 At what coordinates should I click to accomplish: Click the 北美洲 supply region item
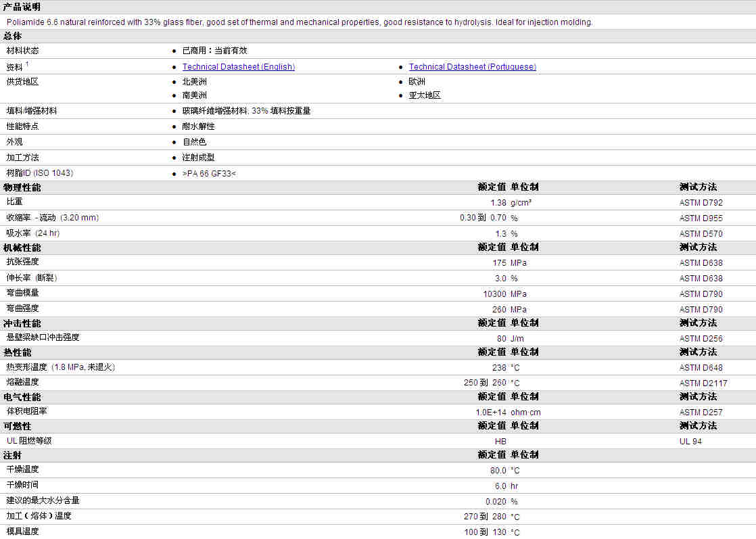194,82
